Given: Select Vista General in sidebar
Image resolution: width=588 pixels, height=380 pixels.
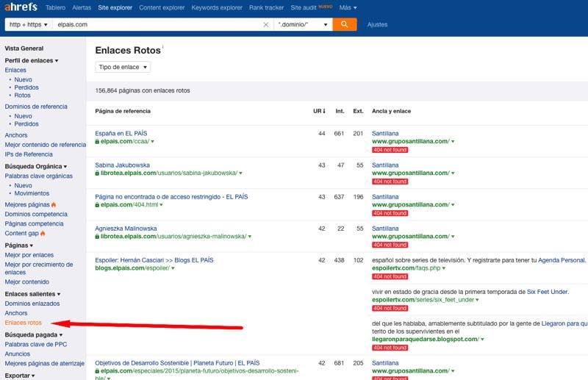Looking at the screenshot, I should (x=24, y=49).
